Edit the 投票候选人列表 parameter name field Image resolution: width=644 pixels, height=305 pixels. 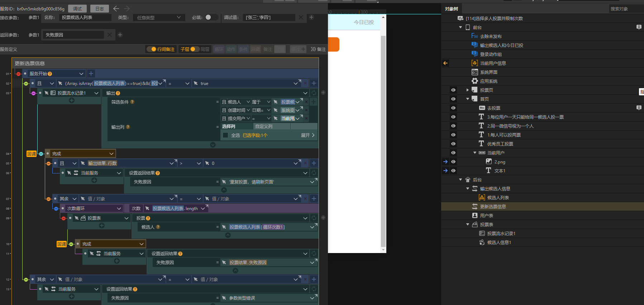click(x=85, y=17)
